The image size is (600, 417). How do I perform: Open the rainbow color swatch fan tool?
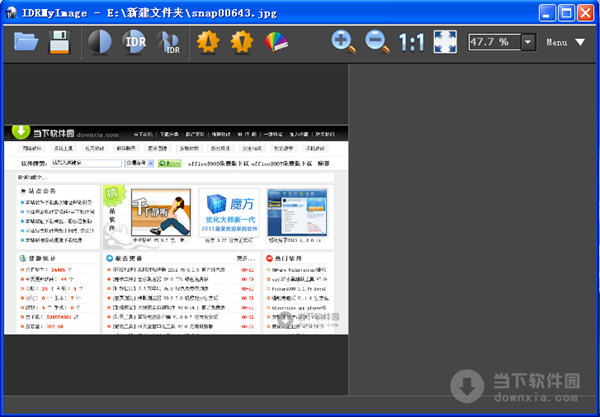[276, 42]
